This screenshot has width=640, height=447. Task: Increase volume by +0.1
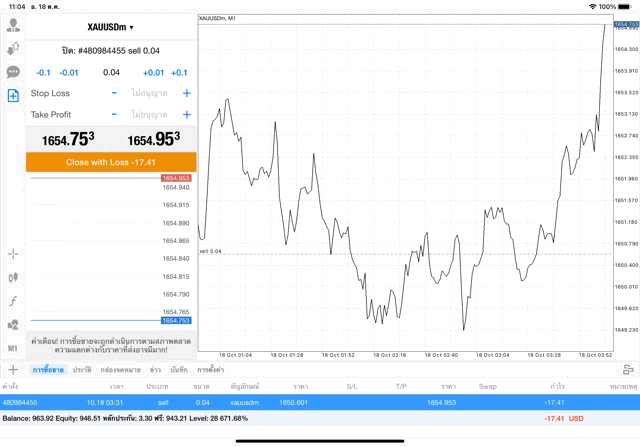pos(179,73)
